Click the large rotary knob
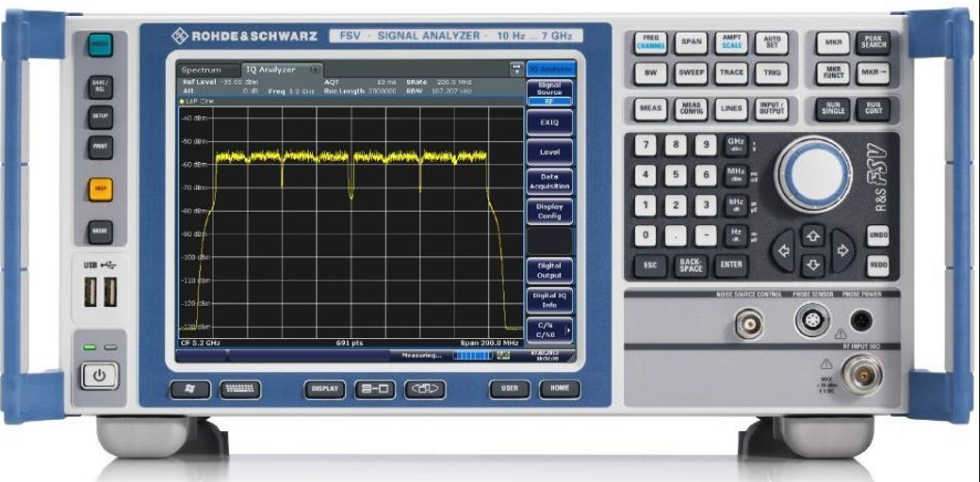Screen dimensions: 980x482 (x=812, y=172)
